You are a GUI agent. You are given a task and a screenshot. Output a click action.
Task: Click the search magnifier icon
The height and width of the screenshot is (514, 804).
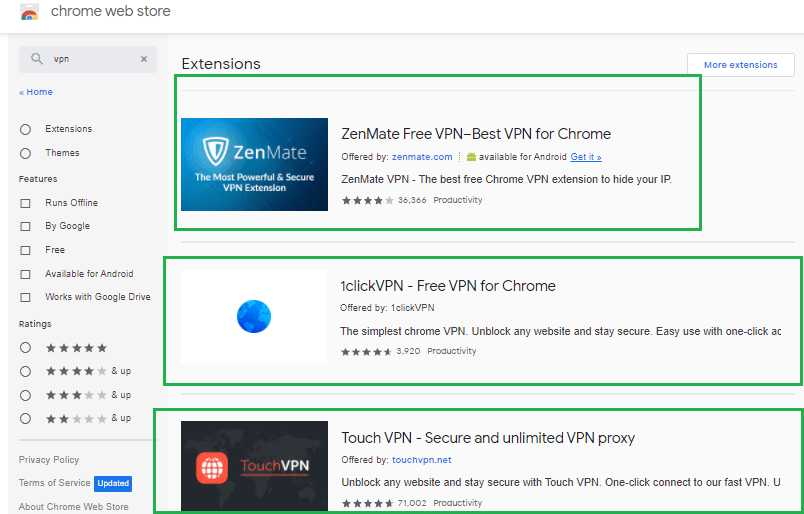pyautogui.click(x=36, y=59)
